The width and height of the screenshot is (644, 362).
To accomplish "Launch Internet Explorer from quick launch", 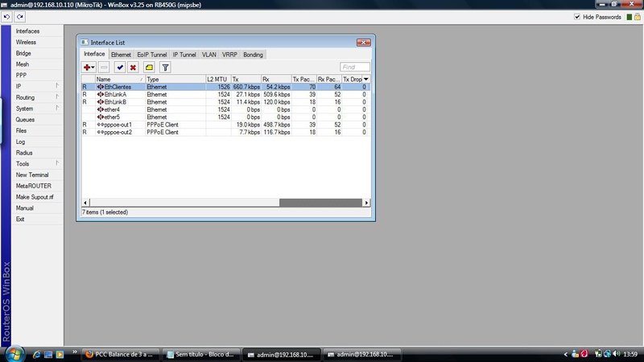I will click(x=36, y=354).
